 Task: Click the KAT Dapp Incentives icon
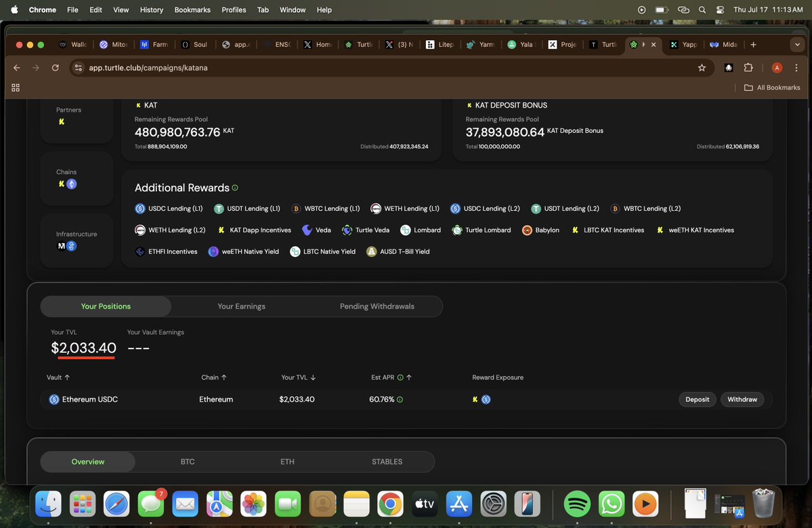click(x=221, y=230)
